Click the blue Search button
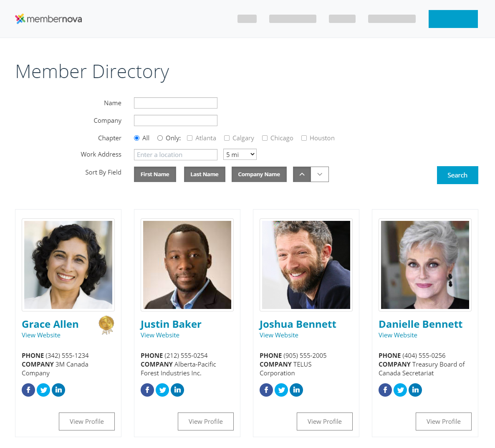 457,175
